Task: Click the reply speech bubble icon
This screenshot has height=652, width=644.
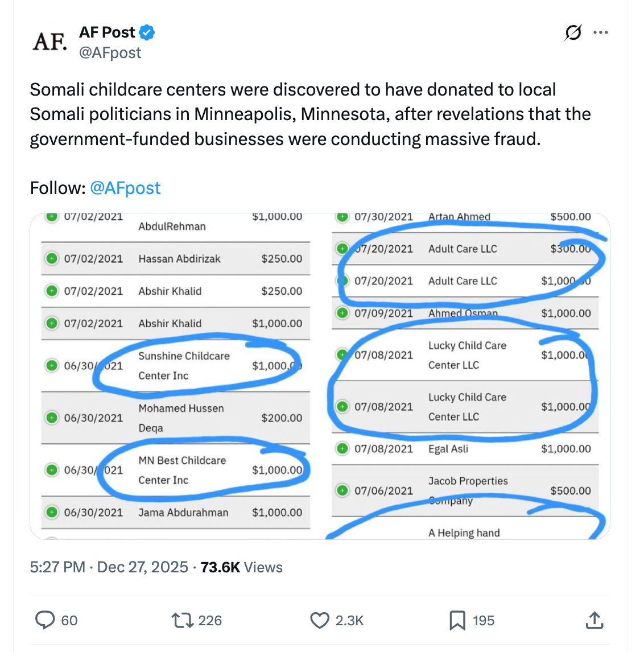Action: [x=45, y=620]
